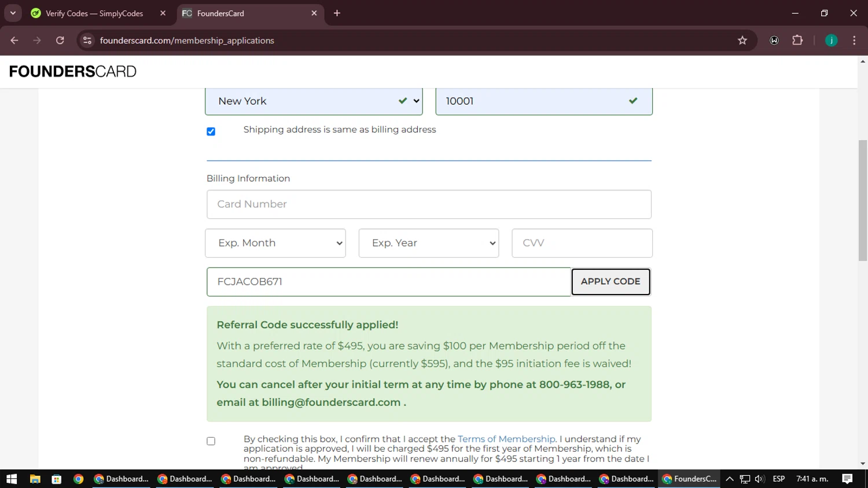868x488 pixels.
Task: Open the volume tray icon
Action: click(760, 479)
